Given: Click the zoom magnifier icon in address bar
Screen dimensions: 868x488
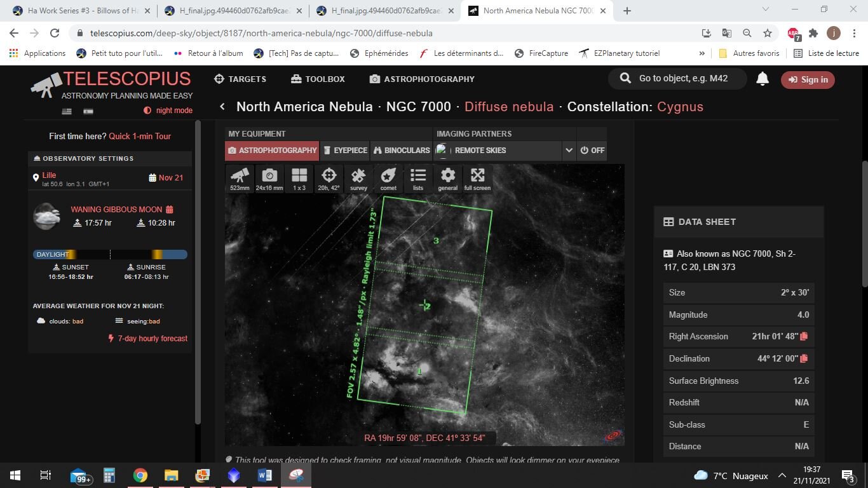Looking at the screenshot, I should tap(747, 33).
